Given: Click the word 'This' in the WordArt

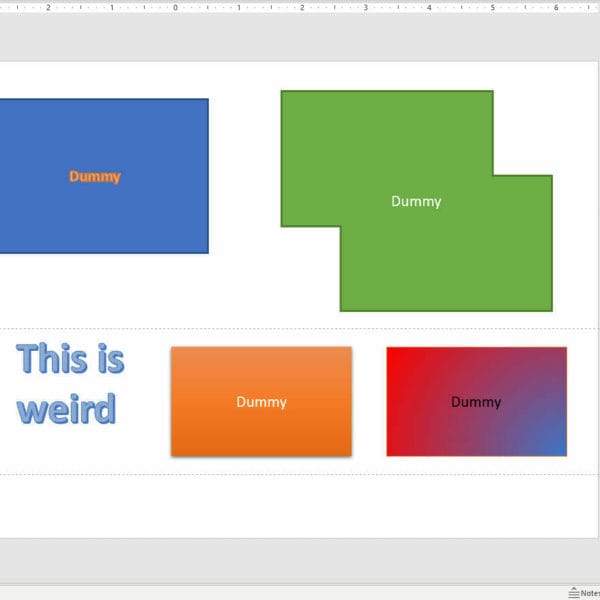Looking at the screenshot, I should tap(50, 358).
